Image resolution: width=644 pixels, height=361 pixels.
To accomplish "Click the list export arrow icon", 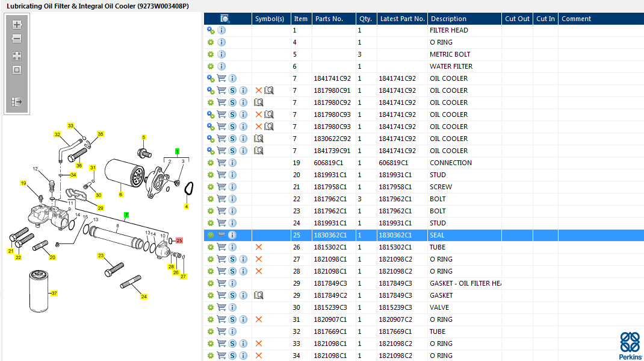I will [17, 102].
